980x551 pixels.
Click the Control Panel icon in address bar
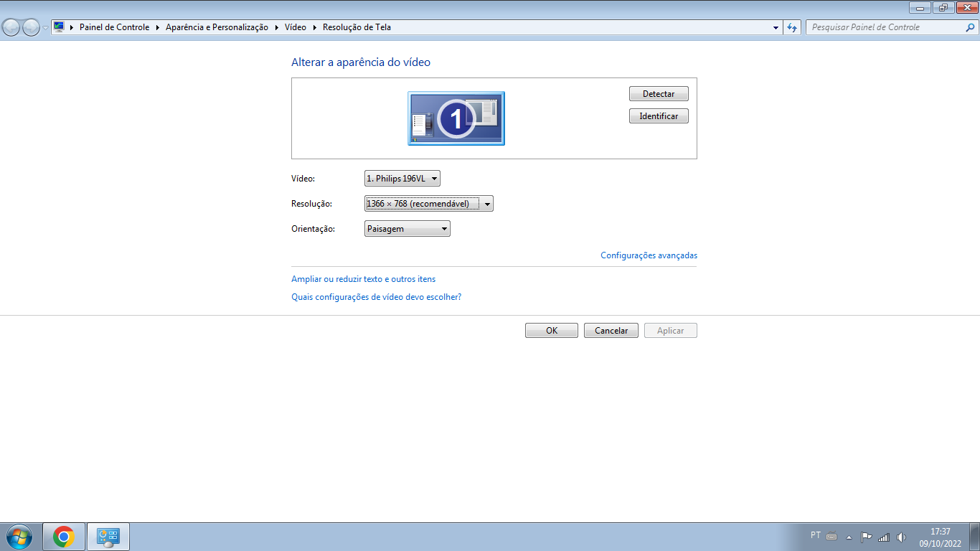click(59, 27)
